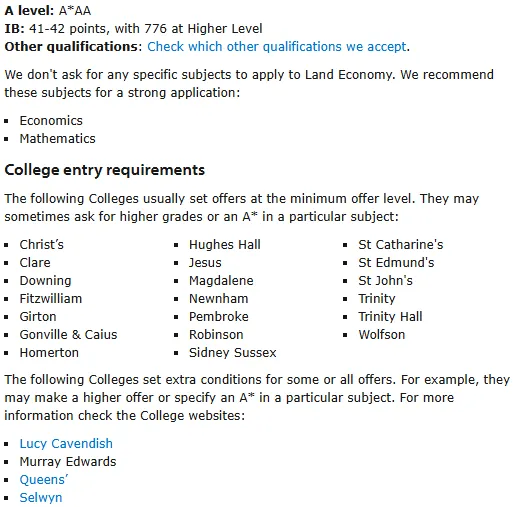The image size is (516, 507).
Task: Click Gonville & Caius in the list
Action: (68, 335)
